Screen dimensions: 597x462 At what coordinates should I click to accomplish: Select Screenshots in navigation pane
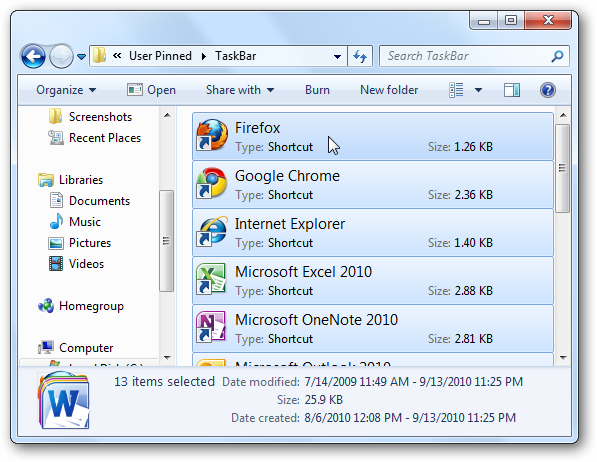[x=100, y=117]
